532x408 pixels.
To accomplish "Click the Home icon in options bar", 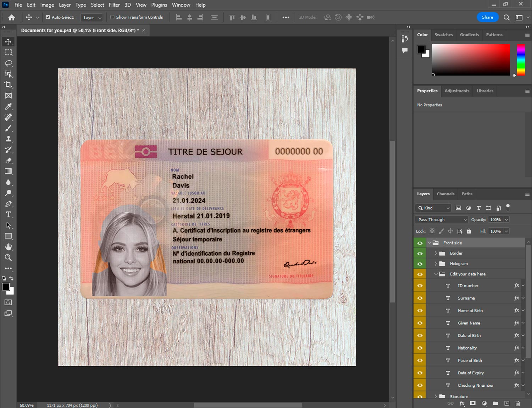I will click(x=12, y=17).
